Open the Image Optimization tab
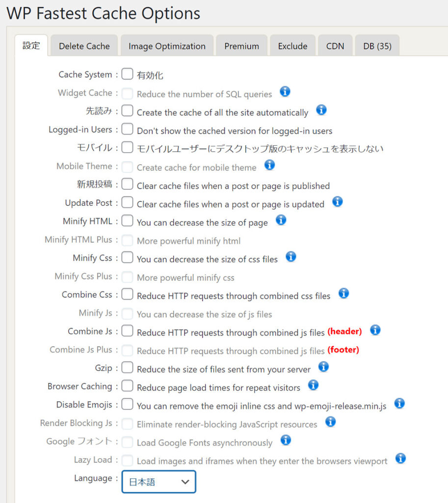This screenshot has height=503, width=448. pos(167,46)
